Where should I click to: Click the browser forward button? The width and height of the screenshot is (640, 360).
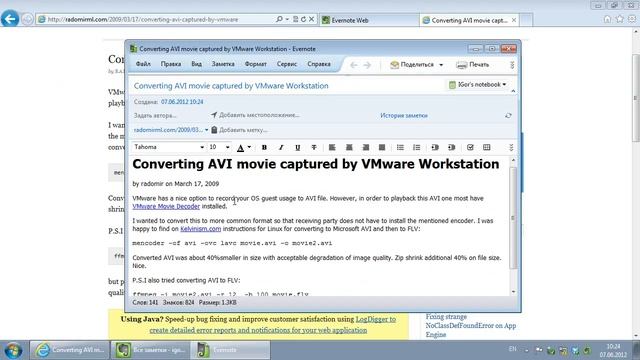27,19
